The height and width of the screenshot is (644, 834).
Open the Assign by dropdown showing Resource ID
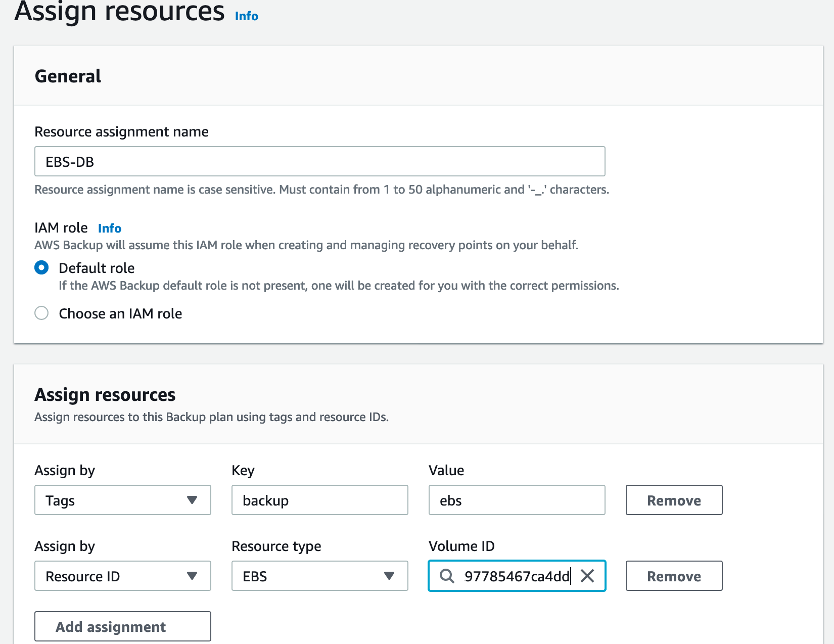122,576
